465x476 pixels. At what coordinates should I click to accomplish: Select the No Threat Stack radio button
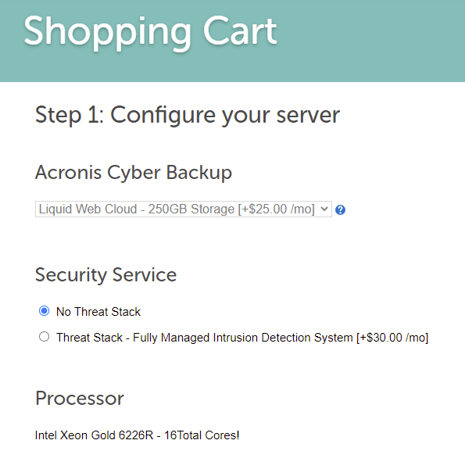[44, 311]
